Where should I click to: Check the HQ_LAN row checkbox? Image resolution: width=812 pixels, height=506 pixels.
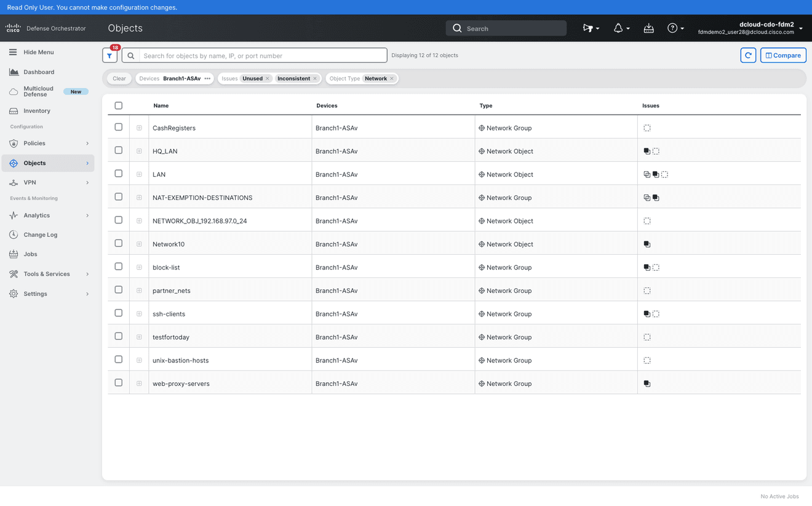tap(119, 150)
